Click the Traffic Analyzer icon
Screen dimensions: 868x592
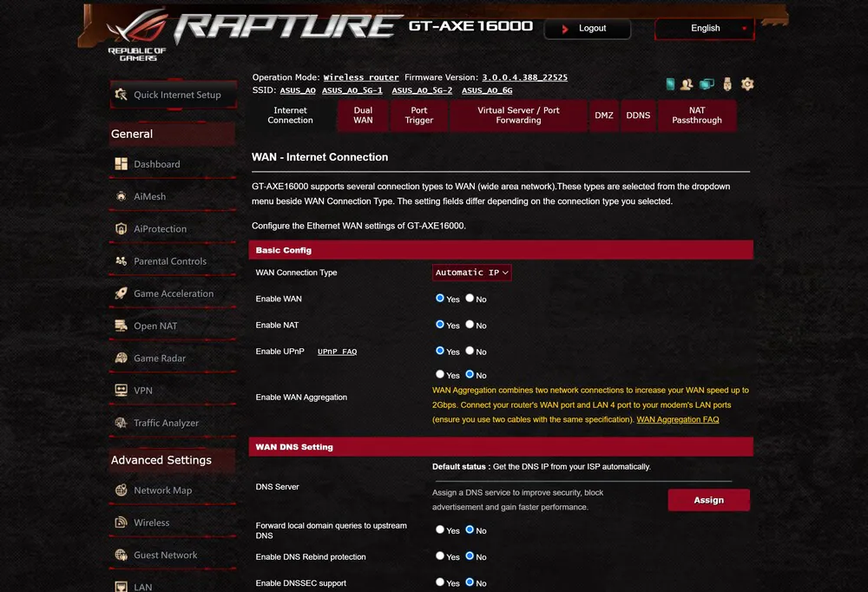(121, 423)
